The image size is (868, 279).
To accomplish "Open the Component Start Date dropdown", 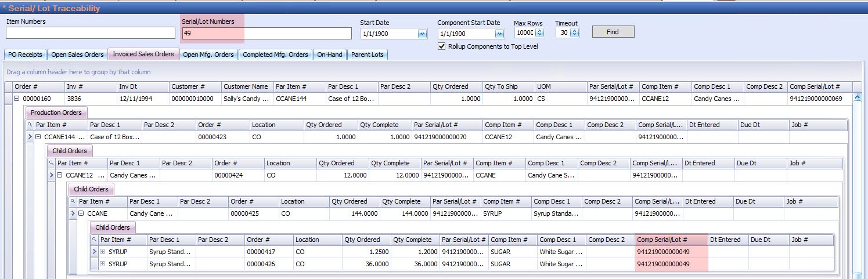I will click(499, 34).
